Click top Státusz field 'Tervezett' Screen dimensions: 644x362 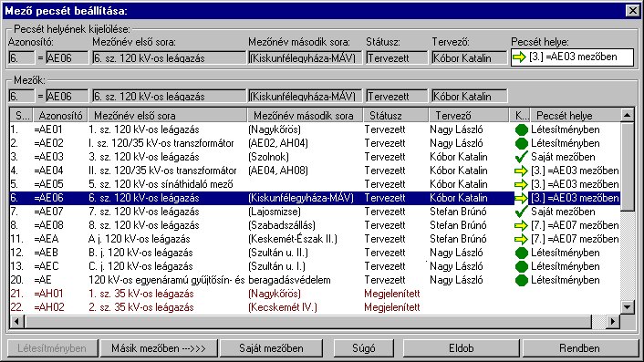click(x=397, y=57)
